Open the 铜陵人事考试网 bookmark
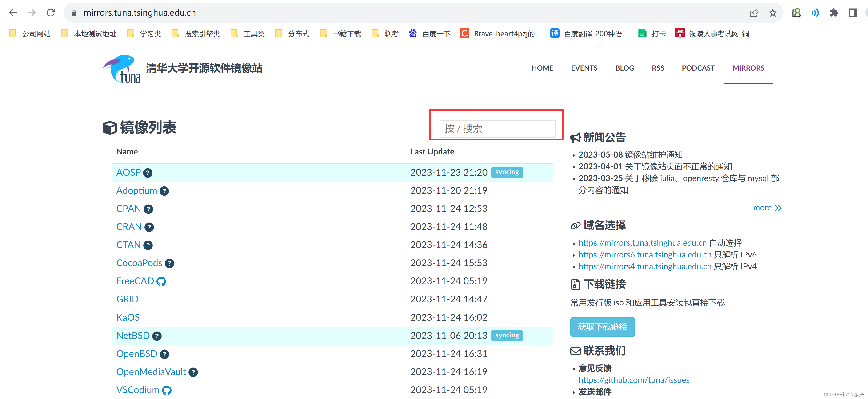Viewport: 868px width, 399px height. point(715,34)
